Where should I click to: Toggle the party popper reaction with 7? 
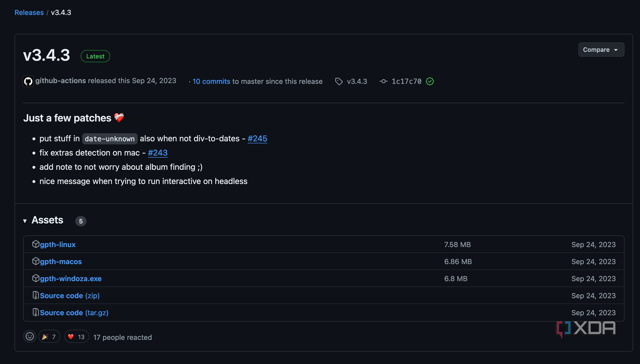49,336
